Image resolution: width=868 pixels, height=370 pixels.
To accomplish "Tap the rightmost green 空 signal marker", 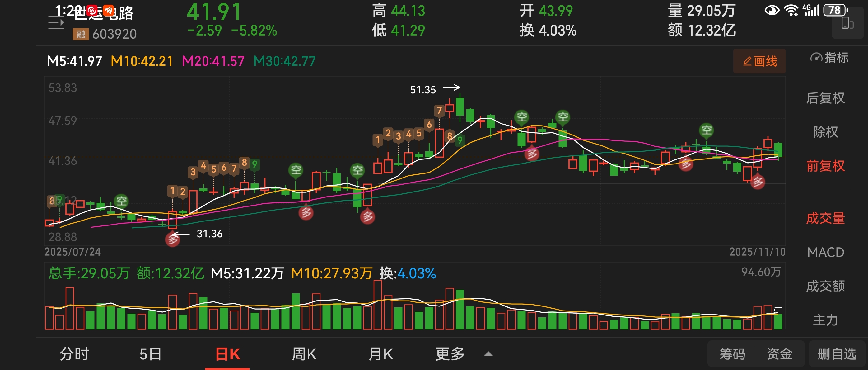I will coord(707,130).
